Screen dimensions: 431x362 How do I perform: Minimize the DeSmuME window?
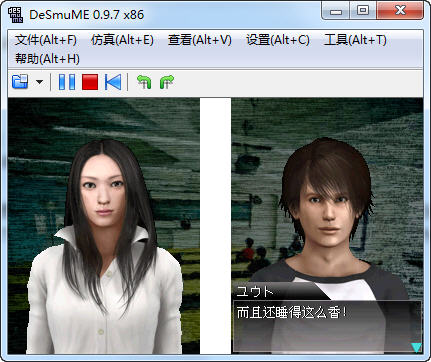click(336, 11)
